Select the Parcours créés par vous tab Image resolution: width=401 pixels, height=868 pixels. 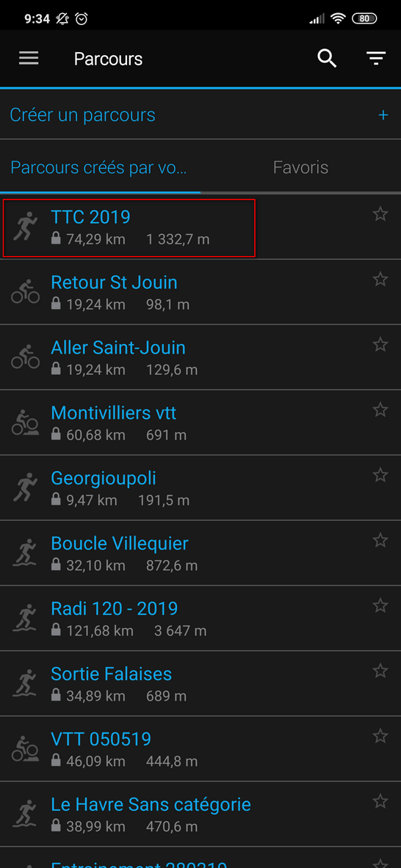(98, 167)
